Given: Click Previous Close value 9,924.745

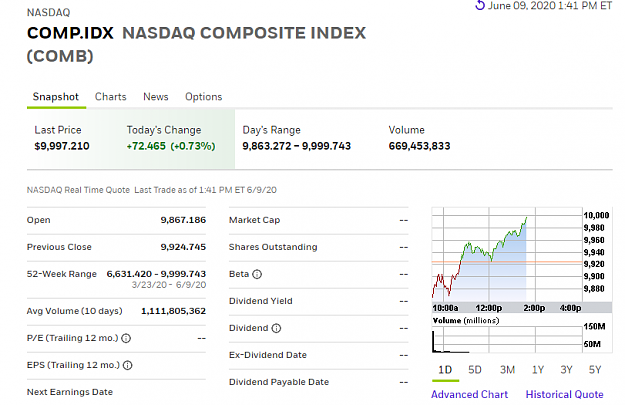Looking at the screenshot, I should click(x=183, y=247).
